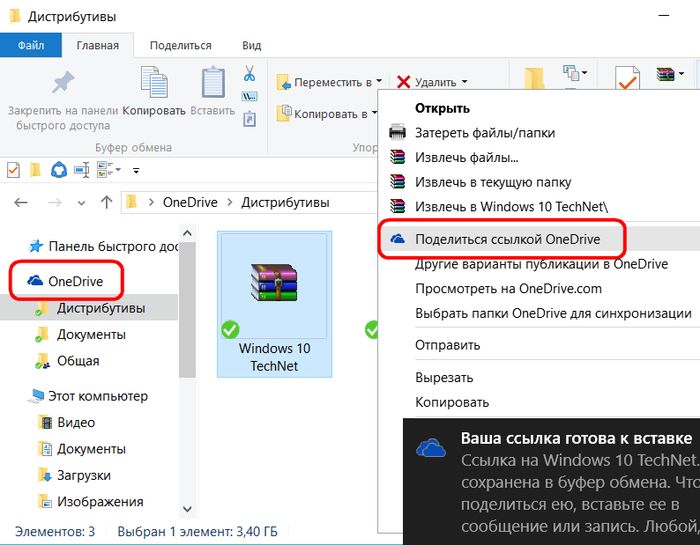Select Этот компьютер in the tree
This screenshot has width=700, height=545.
click(x=88, y=396)
